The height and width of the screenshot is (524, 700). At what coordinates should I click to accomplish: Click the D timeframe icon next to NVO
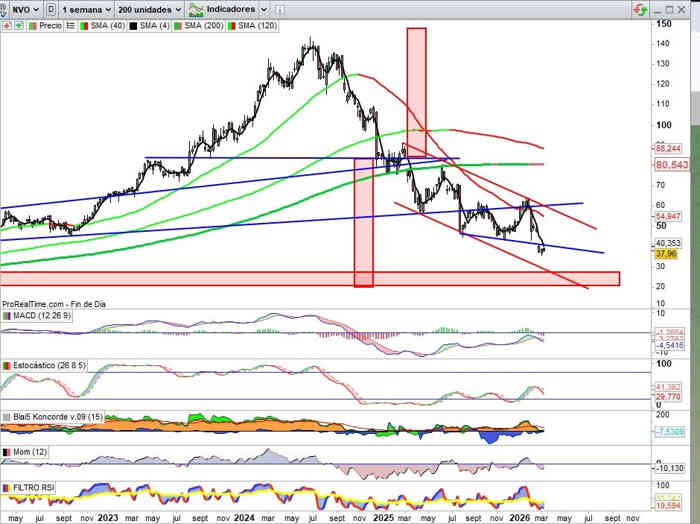point(51,8)
